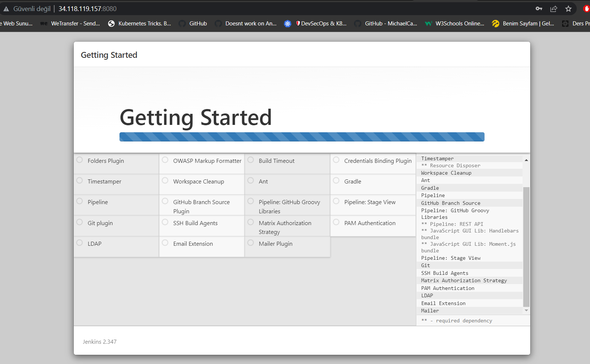Click the Folders Plugin status circle

tap(80, 160)
